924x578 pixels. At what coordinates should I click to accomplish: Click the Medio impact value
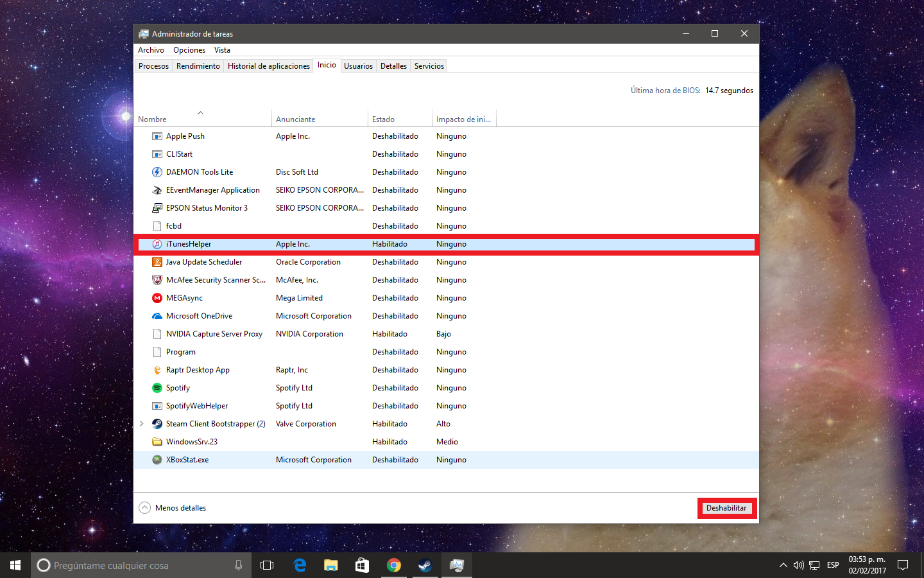tap(447, 442)
